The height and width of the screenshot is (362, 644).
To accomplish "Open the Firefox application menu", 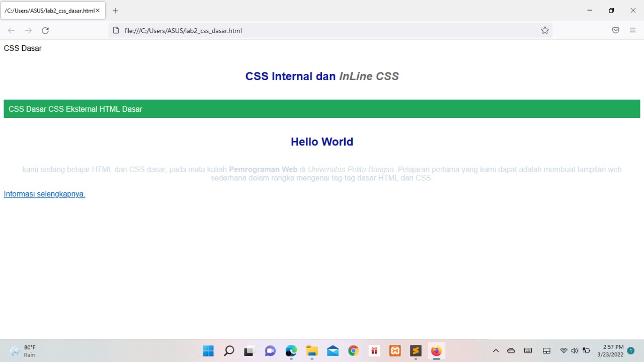I will coord(632,31).
